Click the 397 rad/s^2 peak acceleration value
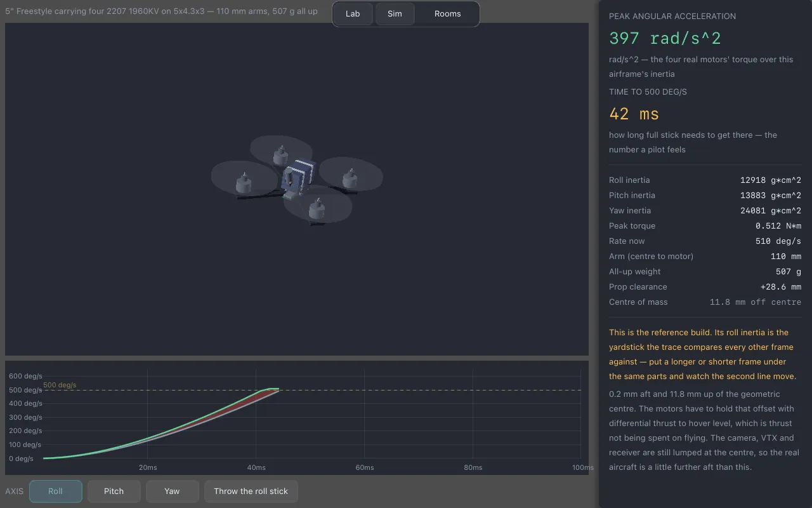 [x=665, y=39]
